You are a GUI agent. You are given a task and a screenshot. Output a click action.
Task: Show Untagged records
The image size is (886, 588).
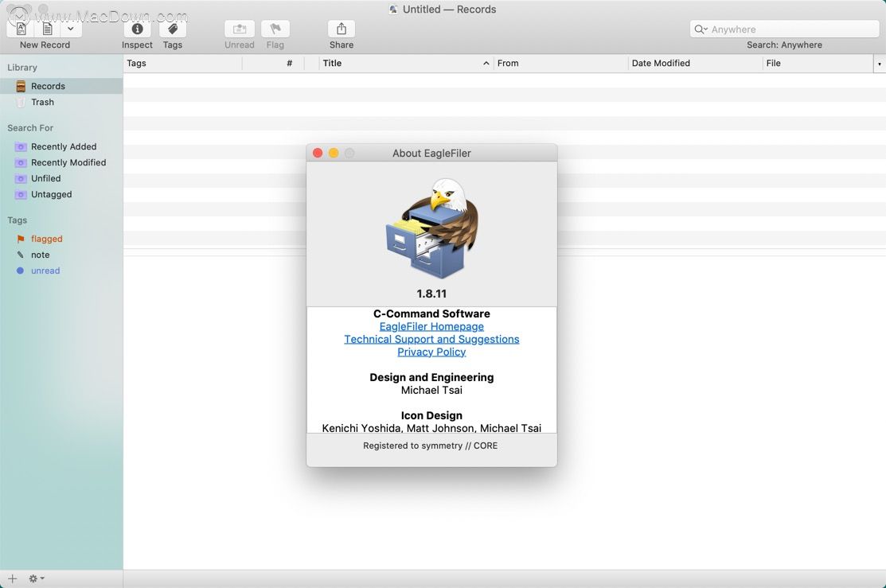61,194
